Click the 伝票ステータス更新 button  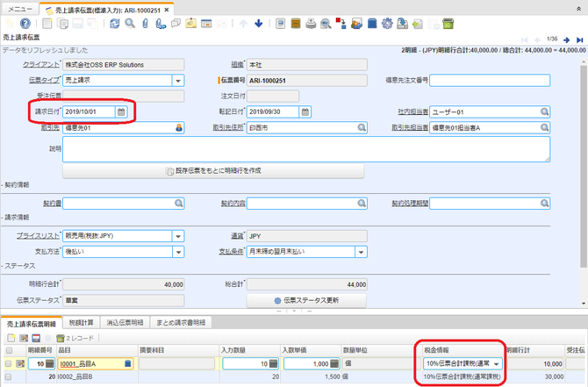pos(306,300)
